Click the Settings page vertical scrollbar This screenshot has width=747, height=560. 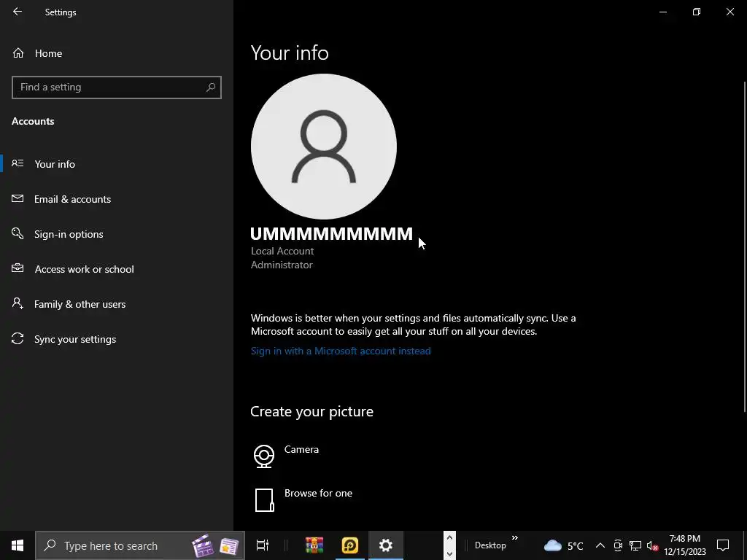click(744, 246)
